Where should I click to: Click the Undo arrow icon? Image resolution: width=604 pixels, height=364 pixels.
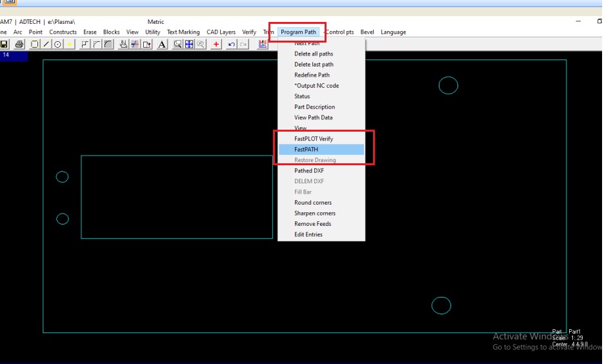[x=232, y=45]
